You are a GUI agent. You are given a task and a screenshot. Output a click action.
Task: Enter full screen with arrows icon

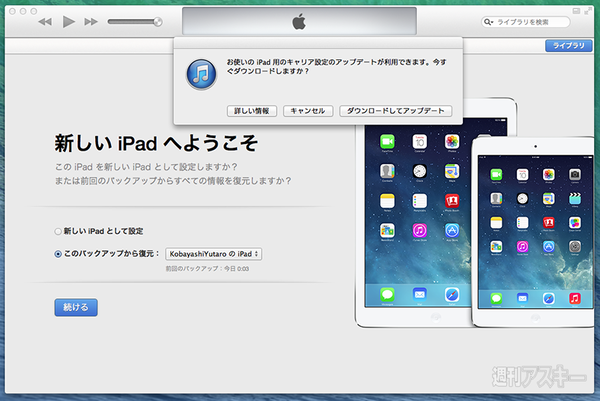pos(587,11)
